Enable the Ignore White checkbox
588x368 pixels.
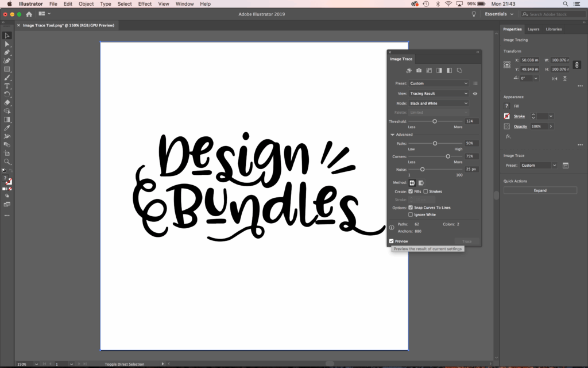click(x=411, y=215)
